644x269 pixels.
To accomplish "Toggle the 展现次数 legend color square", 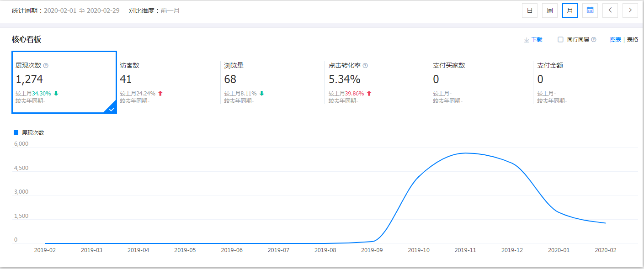I will pyautogui.click(x=16, y=132).
